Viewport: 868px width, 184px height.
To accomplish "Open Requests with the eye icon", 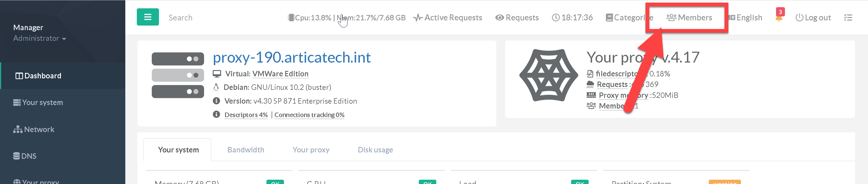I will pyautogui.click(x=517, y=18).
